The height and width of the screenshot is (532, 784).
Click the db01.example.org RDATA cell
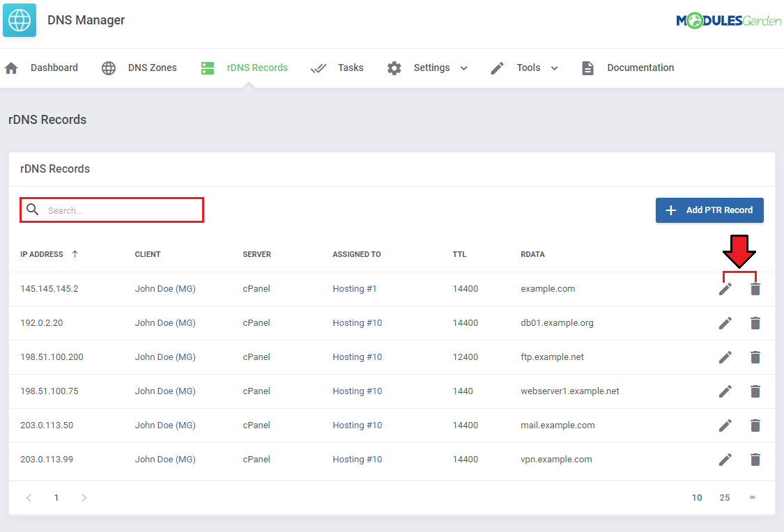tap(557, 323)
